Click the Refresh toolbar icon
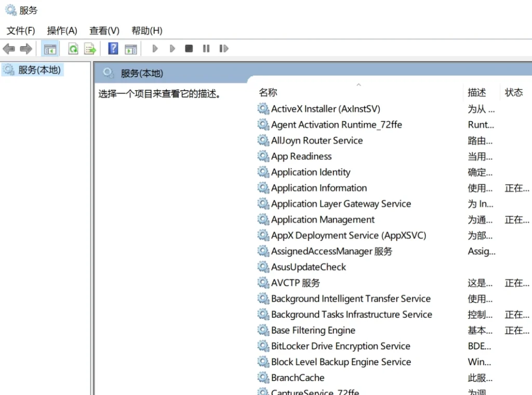532x395 pixels. [73, 49]
